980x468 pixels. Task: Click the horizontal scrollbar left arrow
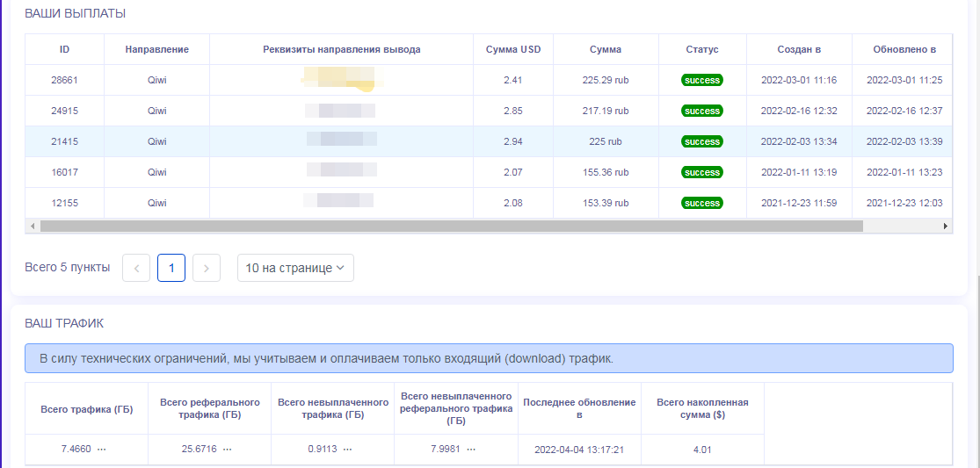(32, 226)
